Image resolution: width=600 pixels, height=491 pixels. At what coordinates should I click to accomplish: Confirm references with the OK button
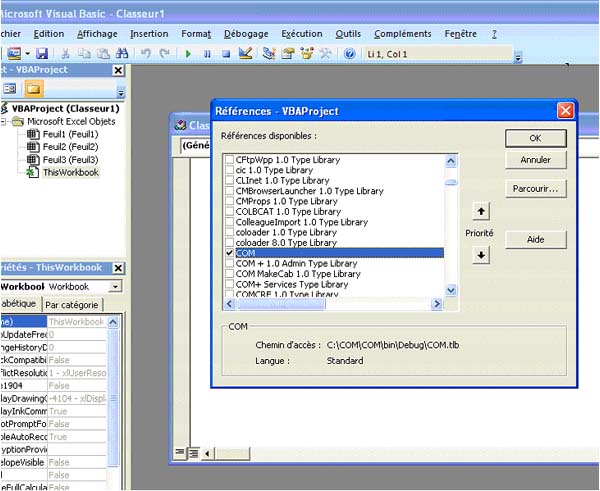point(535,138)
